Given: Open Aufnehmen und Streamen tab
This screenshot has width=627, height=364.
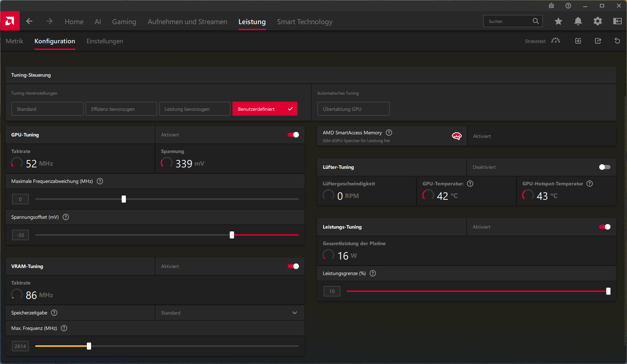Looking at the screenshot, I should tap(187, 21).
